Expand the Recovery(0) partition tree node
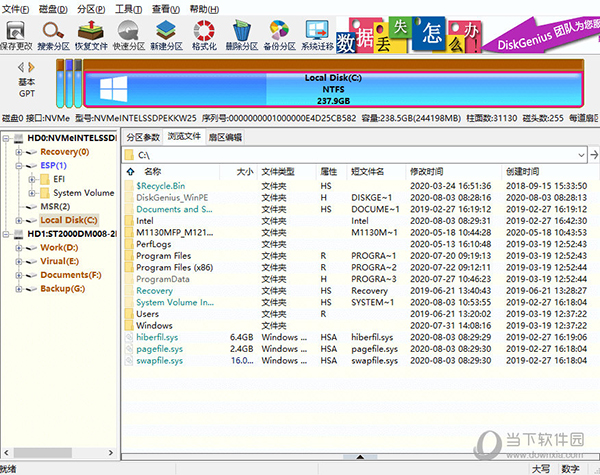 coord(19,152)
